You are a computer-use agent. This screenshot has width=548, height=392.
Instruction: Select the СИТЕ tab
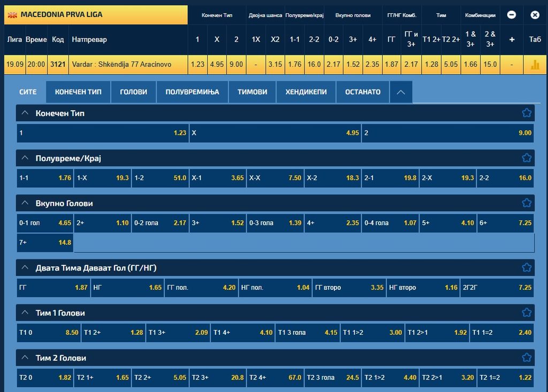pyautogui.click(x=28, y=92)
